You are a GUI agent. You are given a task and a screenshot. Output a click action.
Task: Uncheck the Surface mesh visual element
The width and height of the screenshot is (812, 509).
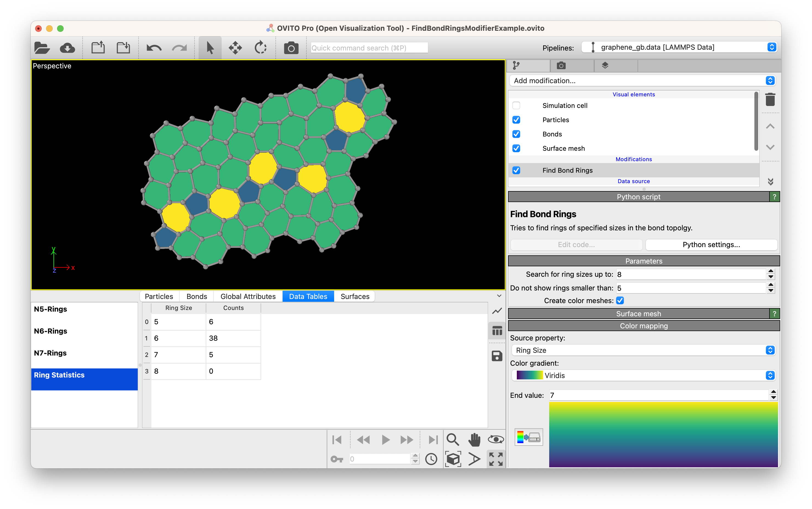click(x=516, y=149)
